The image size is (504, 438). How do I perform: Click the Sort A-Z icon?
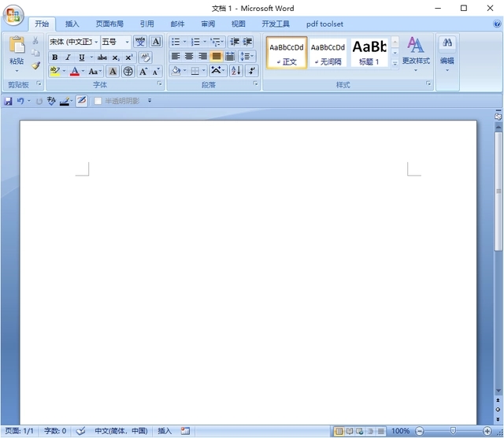(235, 71)
